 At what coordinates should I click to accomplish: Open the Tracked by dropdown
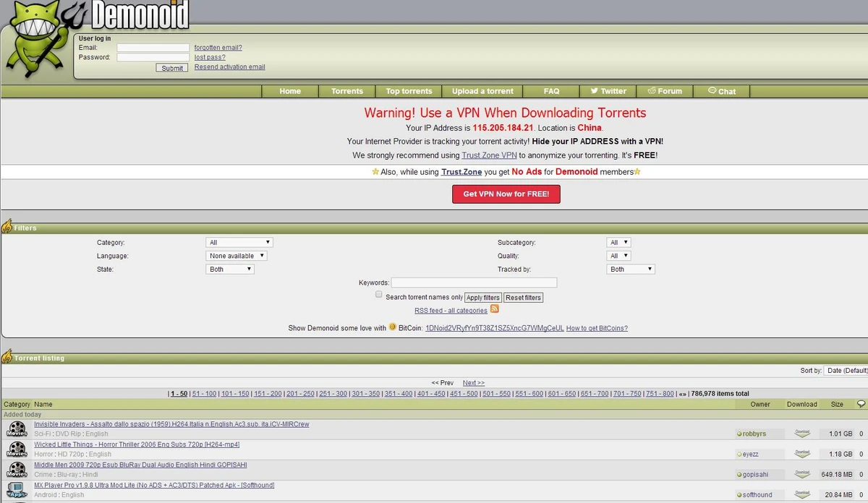coord(631,269)
